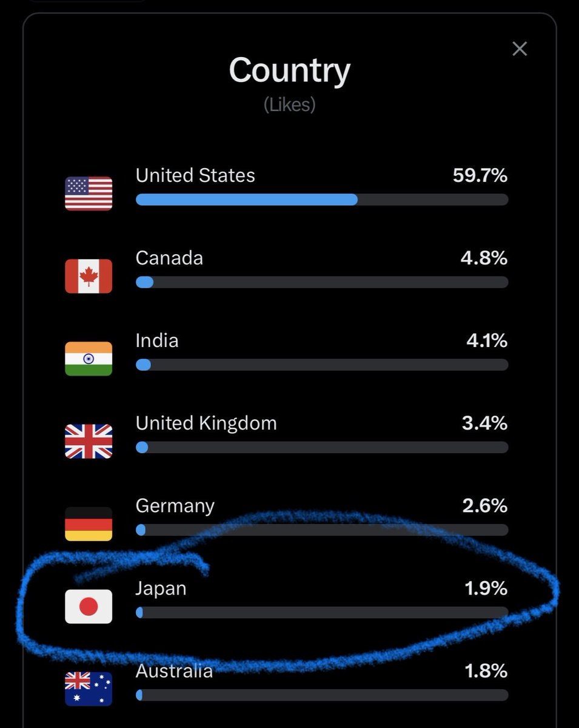Viewport: 579px width, 728px height.
Task: Click the Germany flag icon
Action: pos(89,524)
